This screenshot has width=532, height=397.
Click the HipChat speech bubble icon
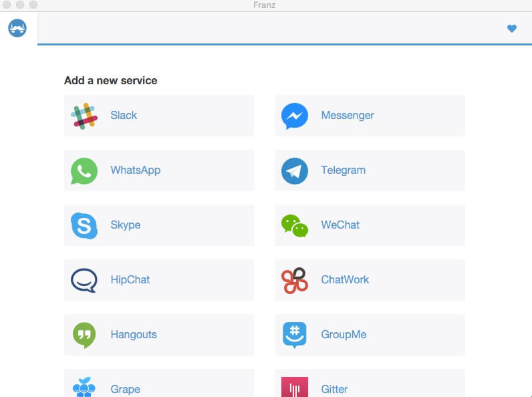(x=84, y=280)
